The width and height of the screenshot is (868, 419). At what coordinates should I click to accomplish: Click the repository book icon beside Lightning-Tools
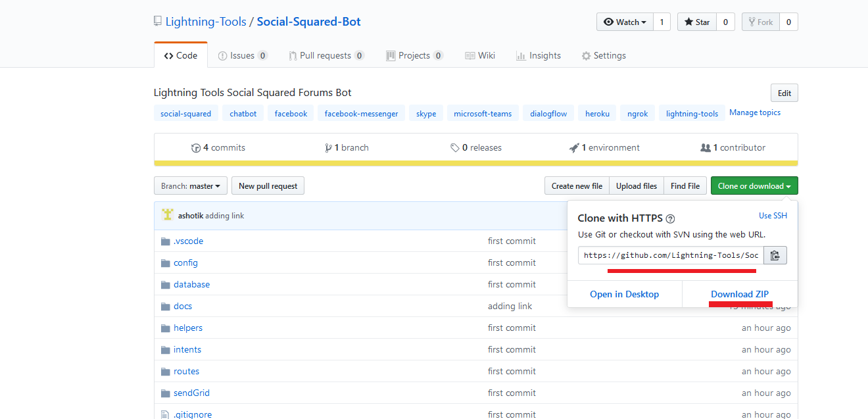click(x=158, y=22)
